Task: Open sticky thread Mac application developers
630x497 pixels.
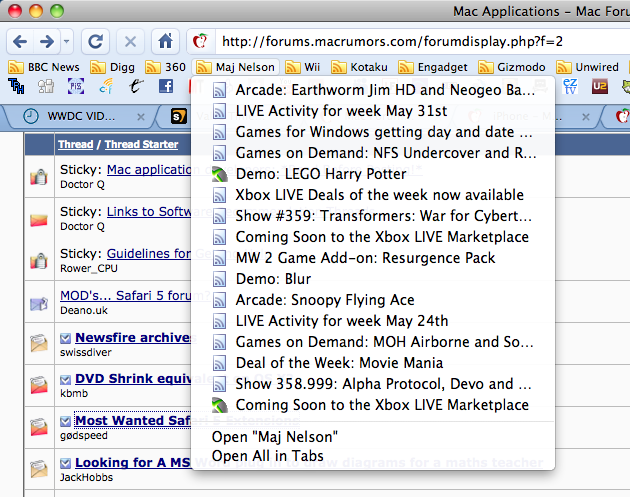Action: (149, 170)
